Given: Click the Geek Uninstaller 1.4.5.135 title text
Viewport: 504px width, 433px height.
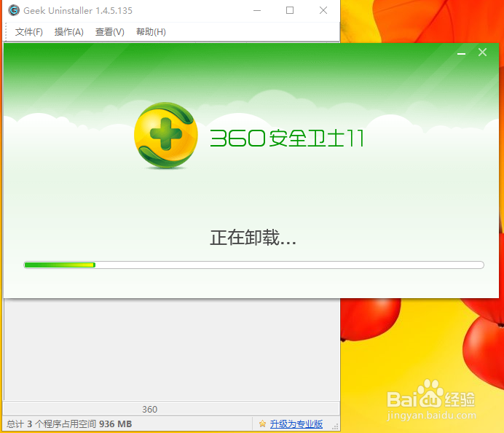Looking at the screenshot, I should click(x=78, y=11).
